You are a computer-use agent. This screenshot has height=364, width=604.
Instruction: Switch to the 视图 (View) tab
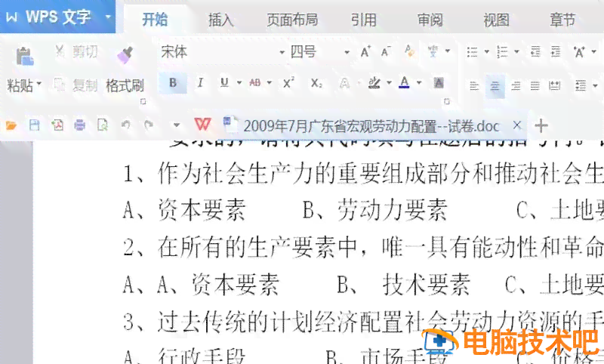coord(497,20)
